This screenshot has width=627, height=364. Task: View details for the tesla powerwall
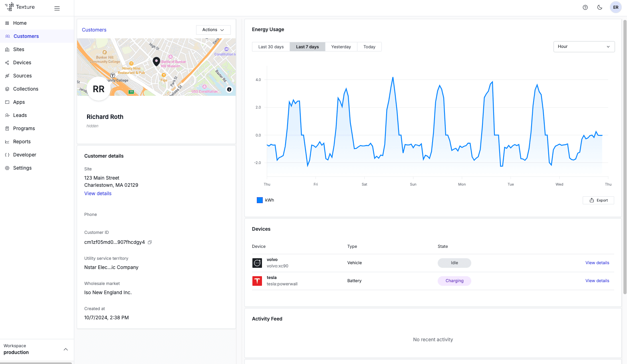pos(597,281)
